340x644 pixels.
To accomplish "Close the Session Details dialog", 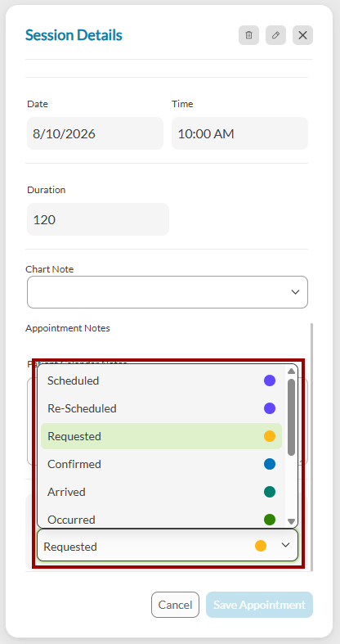I will [302, 35].
